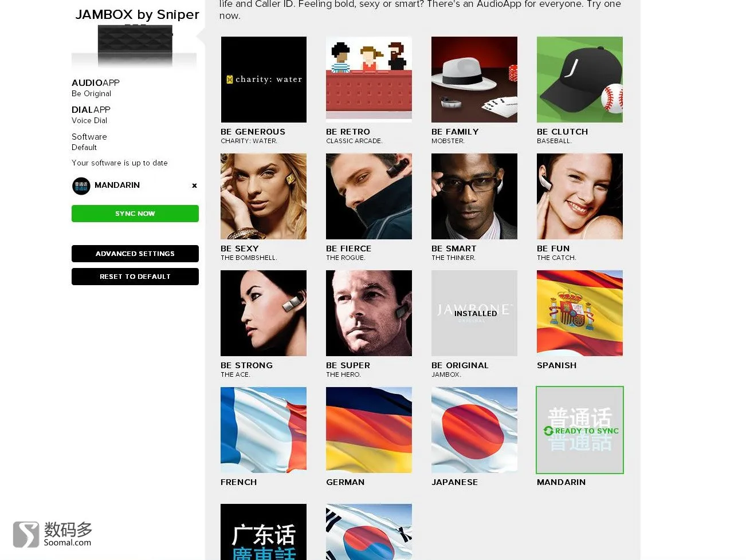Viewport: 746px width, 560px height.
Task: Select the Spanish flag voice tile
Action: [x=580, y=313]
